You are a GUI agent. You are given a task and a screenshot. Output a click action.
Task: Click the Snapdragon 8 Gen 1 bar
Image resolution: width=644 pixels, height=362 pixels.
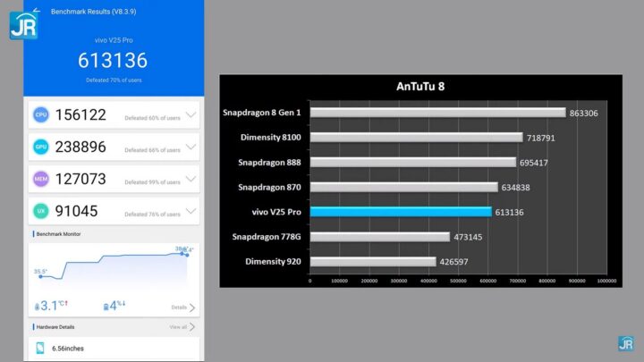[437, 113]
